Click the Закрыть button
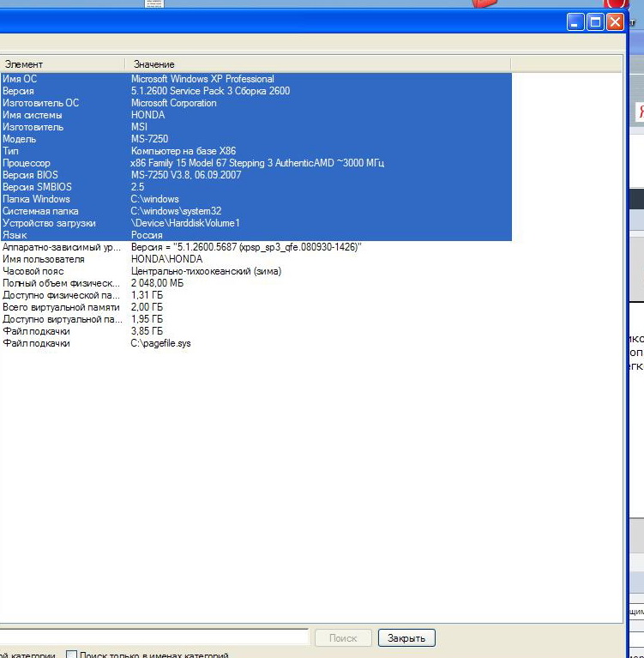Viewport: 644px width, 658px height. pos(406,638)
